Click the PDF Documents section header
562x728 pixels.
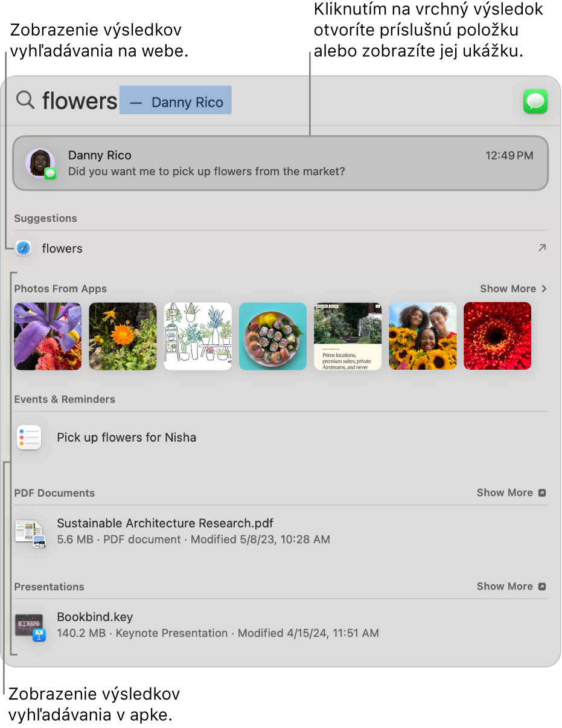tap(55, 493)
